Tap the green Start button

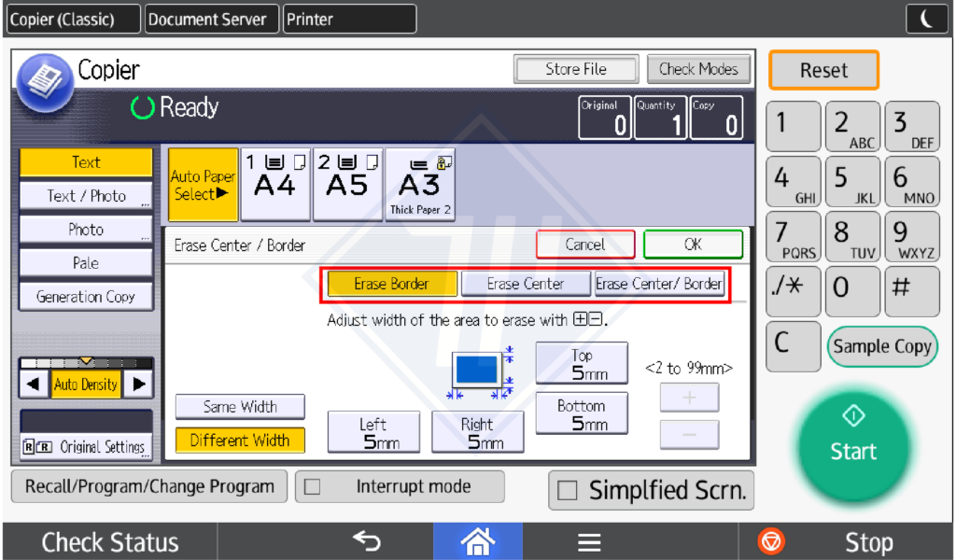(x=853, y=447)
